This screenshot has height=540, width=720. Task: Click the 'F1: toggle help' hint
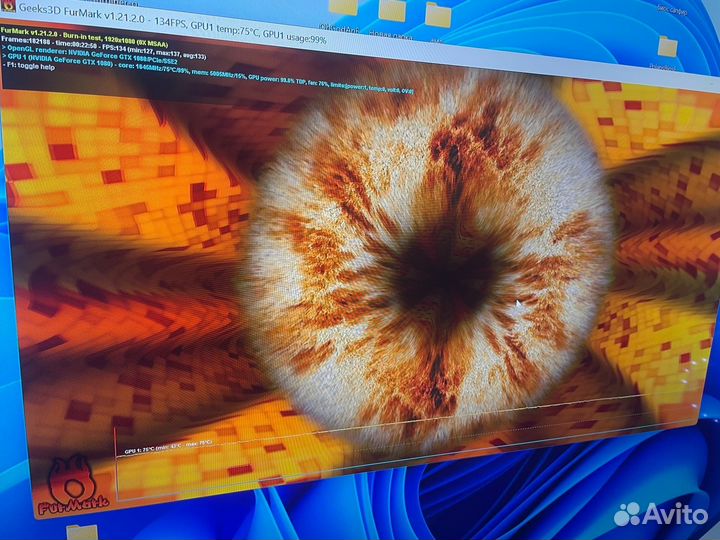click(x=28, y=67)
